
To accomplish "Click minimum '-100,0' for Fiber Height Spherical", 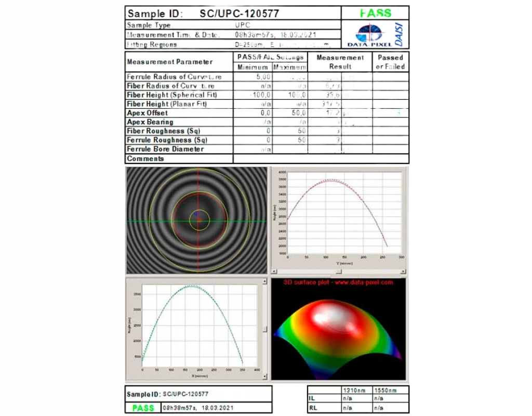I will [261, 95].
